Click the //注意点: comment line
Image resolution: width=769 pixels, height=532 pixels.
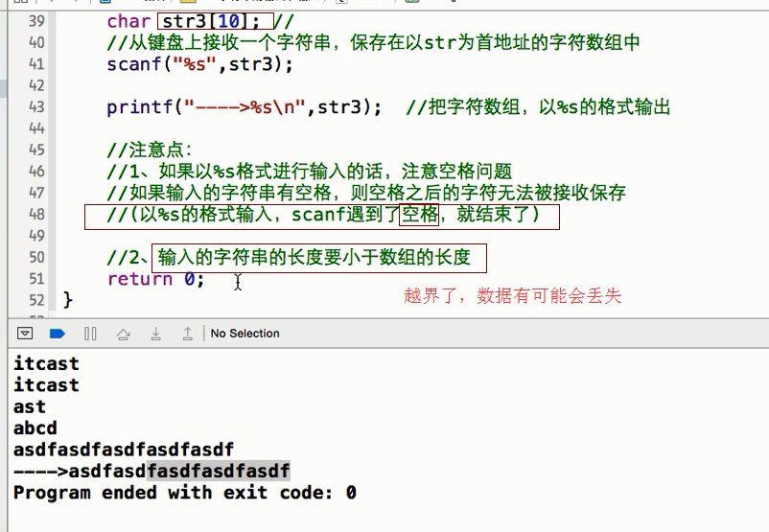click(x=150, y=150)
